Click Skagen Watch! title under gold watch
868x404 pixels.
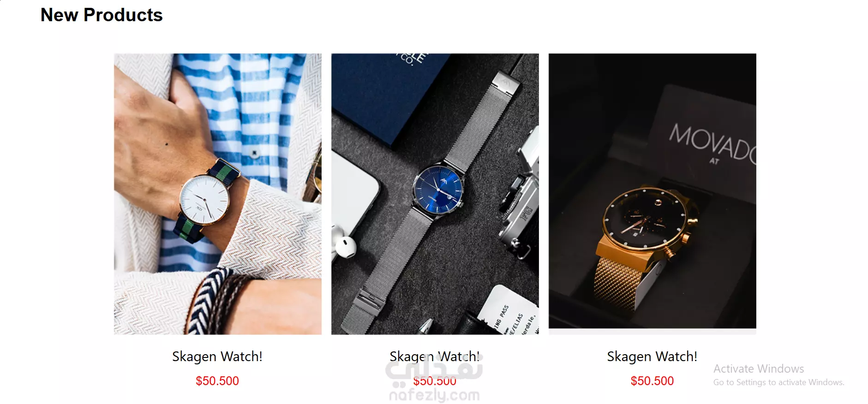(x=652, y=356)
